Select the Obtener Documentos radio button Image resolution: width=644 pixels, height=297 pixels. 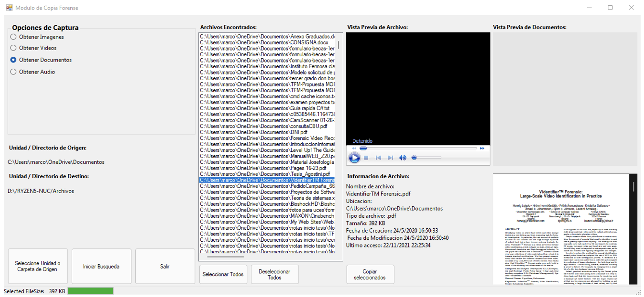point(13,60)
